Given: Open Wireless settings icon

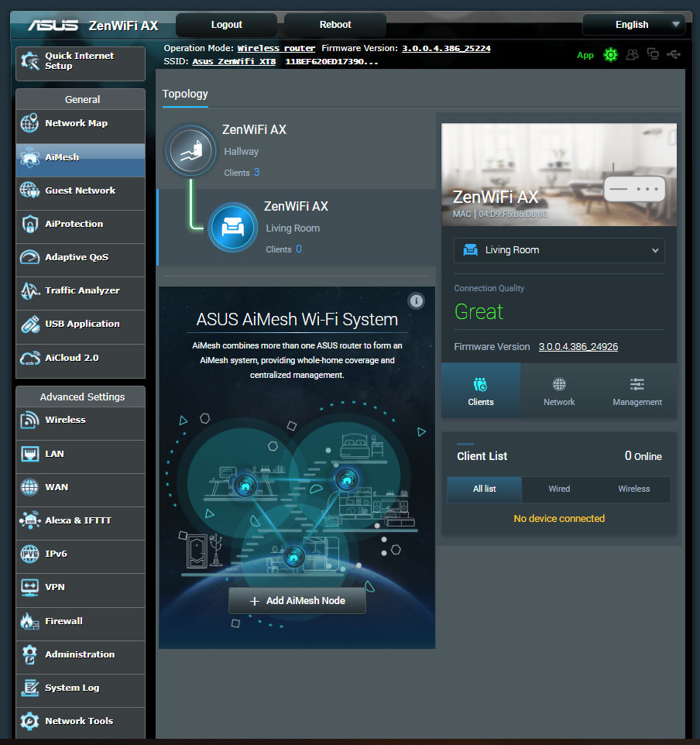Looking at the screenshot, I should tap(29, 420).
